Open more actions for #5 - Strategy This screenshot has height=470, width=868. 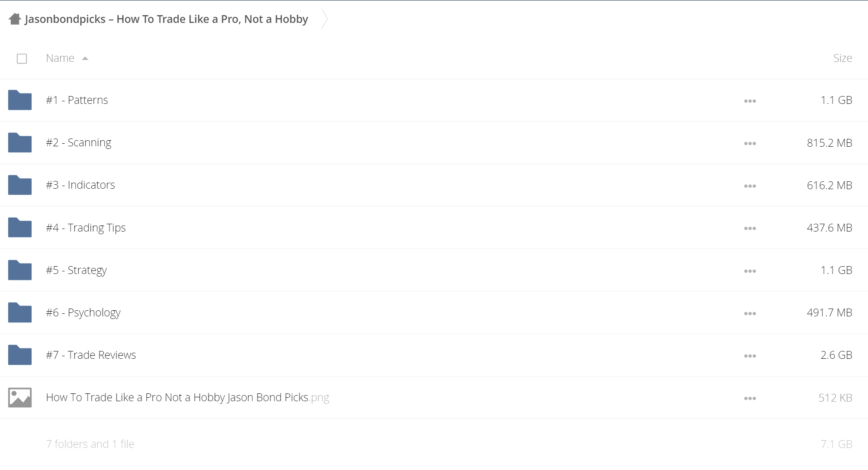coord(750,271)
